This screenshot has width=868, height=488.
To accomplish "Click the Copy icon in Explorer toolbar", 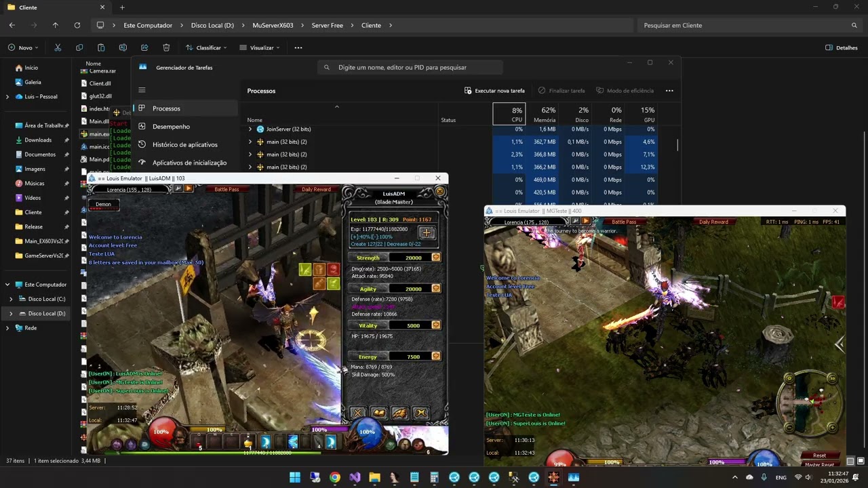I will [x=79, y=47].
